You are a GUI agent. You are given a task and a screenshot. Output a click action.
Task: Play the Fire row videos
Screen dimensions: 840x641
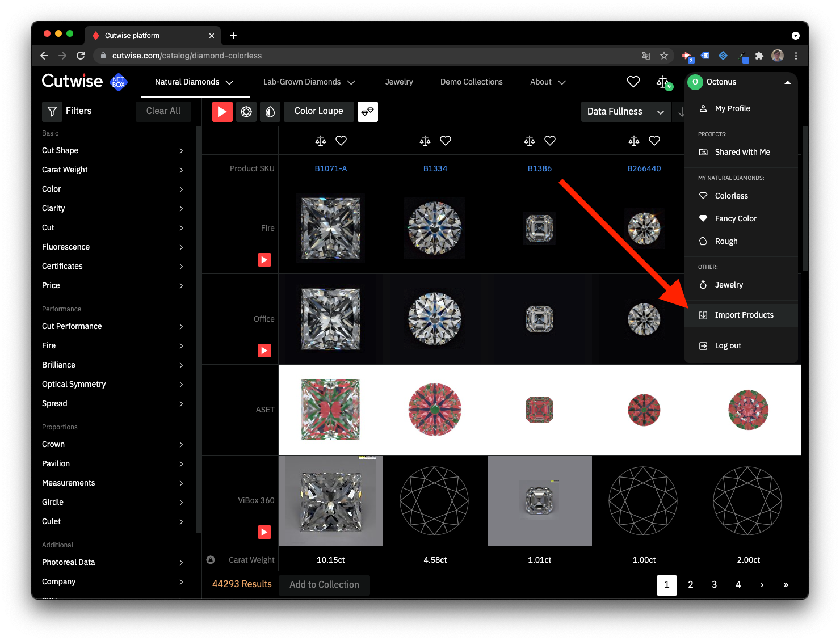coord(264,260)
